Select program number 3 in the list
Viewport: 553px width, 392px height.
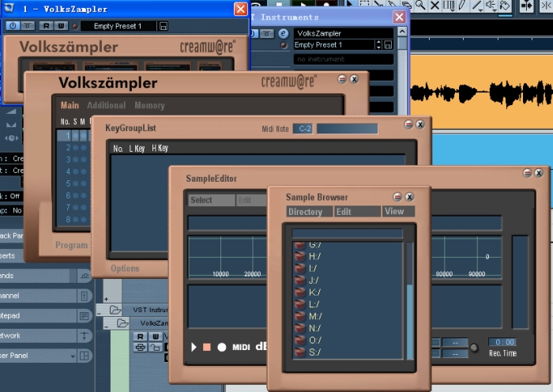click(x=68, y=160)
